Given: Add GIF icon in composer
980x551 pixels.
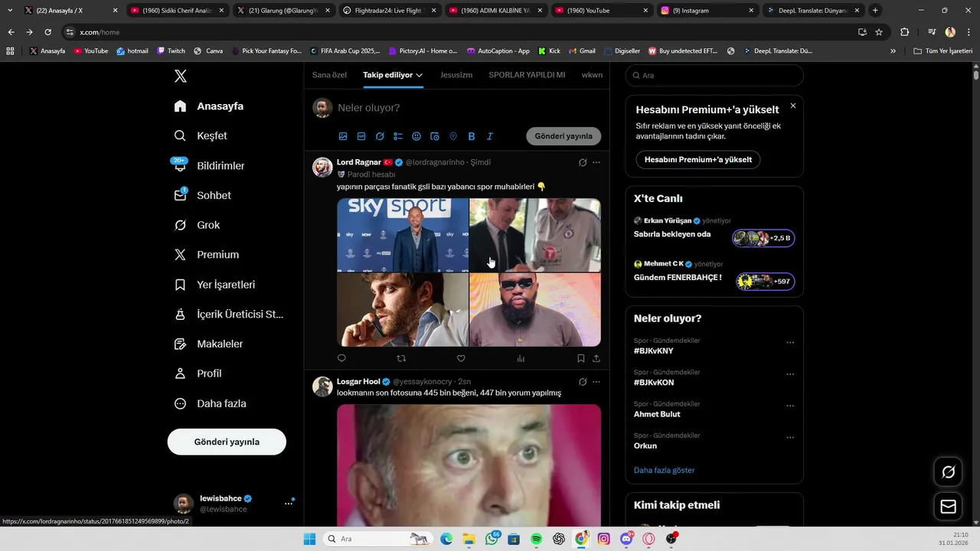Looking at the screenshot, I should 361,136.
